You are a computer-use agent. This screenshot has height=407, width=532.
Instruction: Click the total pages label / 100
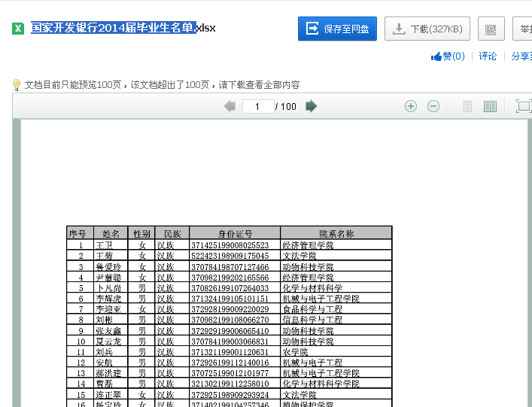(x=286, y=107)
